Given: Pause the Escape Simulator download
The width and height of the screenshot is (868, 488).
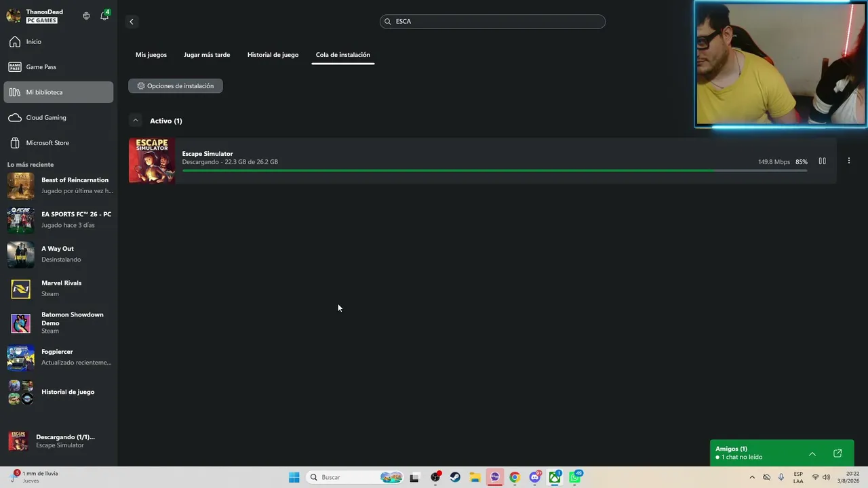Looking at the screenshot, I should [822, 161].
